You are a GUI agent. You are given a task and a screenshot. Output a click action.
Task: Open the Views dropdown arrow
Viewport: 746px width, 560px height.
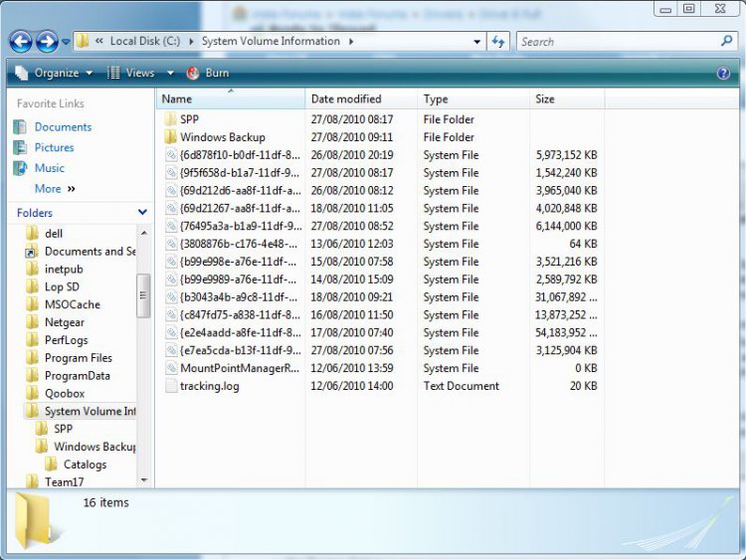(170, 74)
